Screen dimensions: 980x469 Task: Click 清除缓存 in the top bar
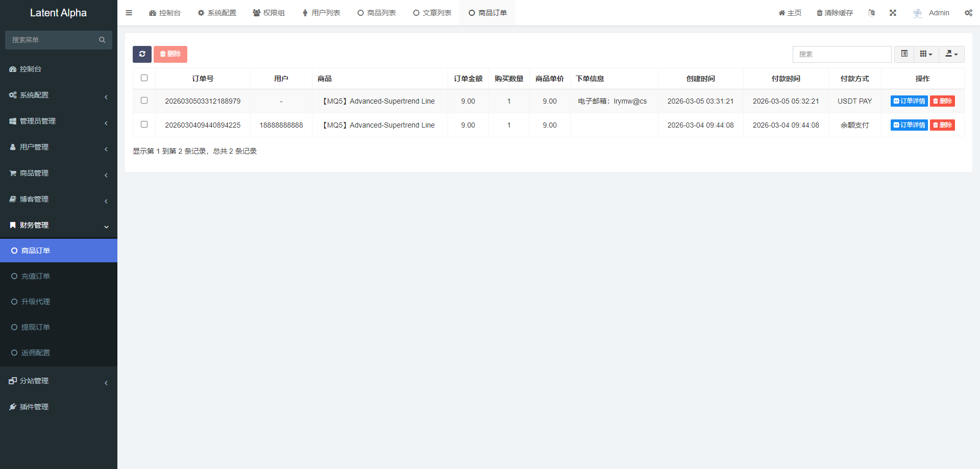(835, 13)
